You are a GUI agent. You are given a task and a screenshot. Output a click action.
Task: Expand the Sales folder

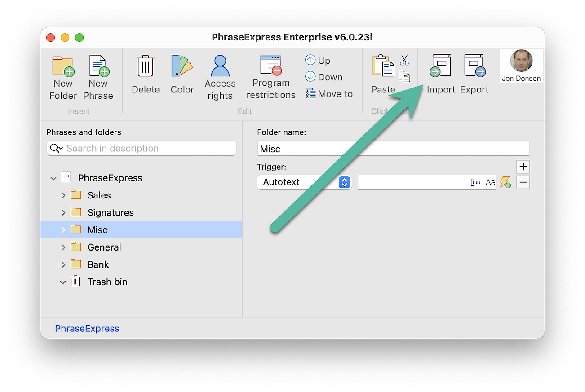63,195
